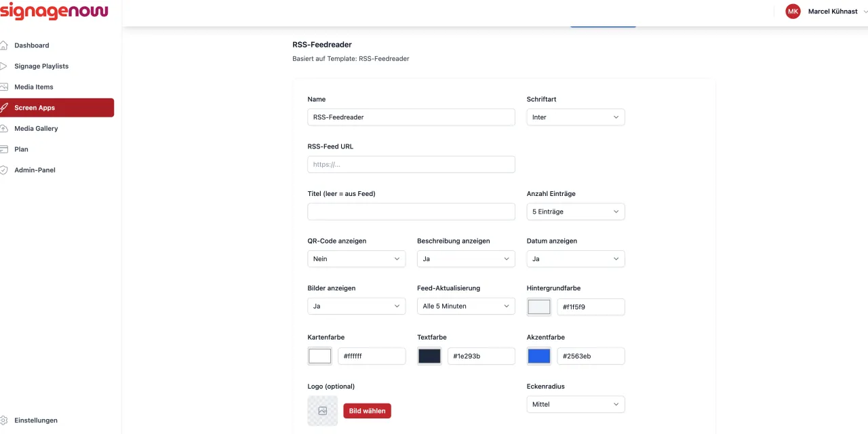Open the Anzahl Einträge dropdown

pos(576,212)
